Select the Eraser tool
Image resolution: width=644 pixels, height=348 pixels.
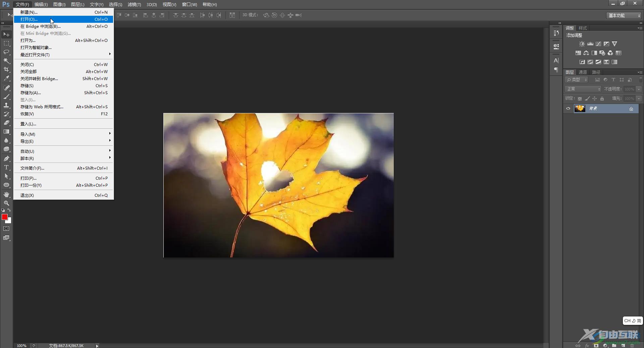tap(6, 123)
